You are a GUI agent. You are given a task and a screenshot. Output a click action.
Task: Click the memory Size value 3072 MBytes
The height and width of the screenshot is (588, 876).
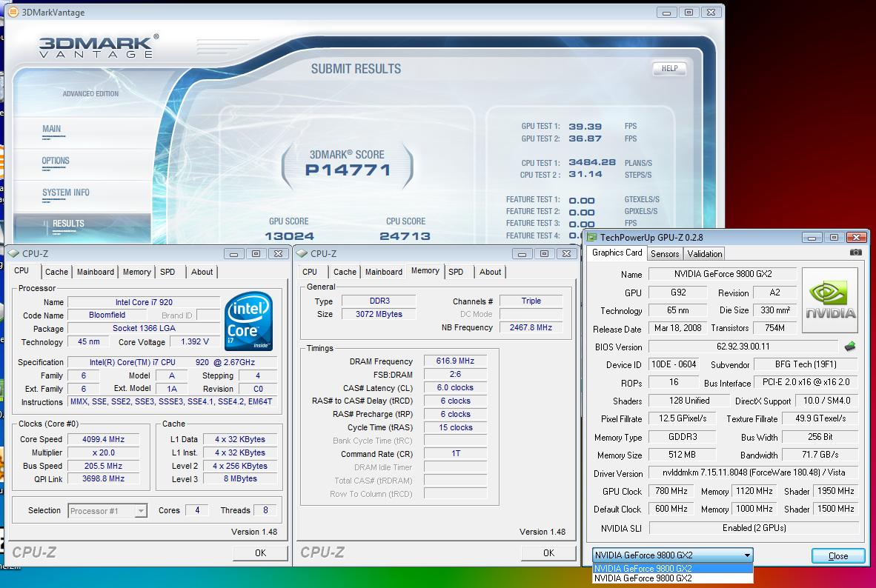click(379, 315)
